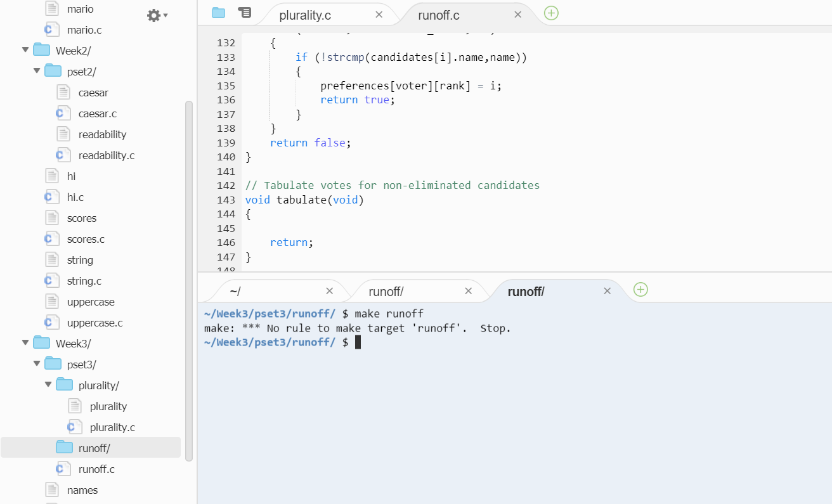832x504 pixels.
Task: Open the names file
Action: (x=82, y=490)
